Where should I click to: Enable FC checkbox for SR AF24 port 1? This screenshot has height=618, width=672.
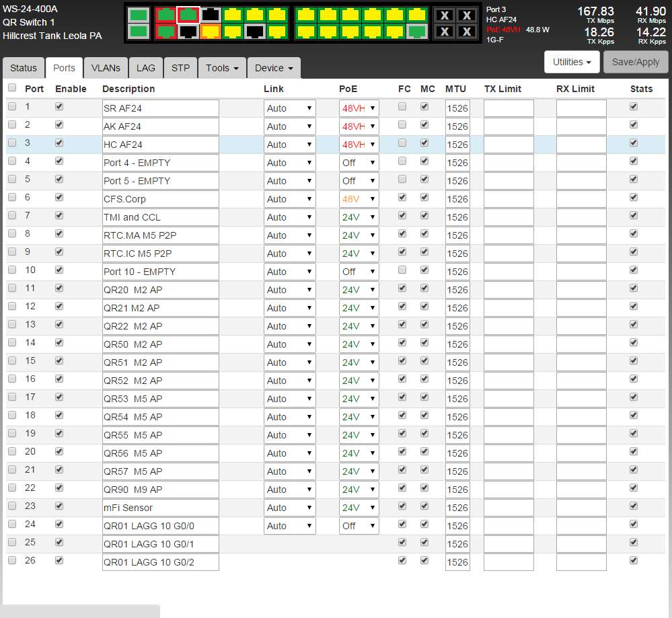[x=402, y=106]
